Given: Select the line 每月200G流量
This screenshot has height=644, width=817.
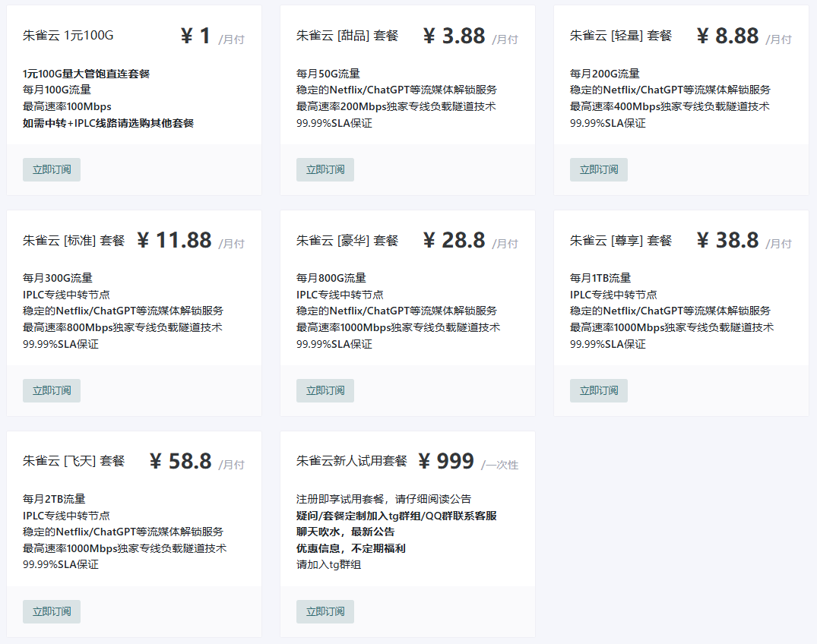Looking at the screenshot, I should coord(605,74).
